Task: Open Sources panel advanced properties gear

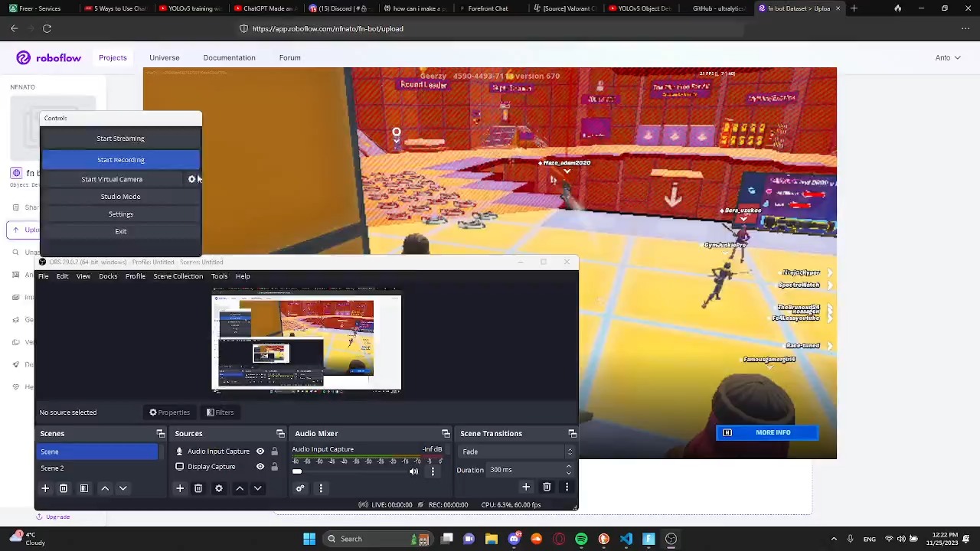Action: (x=219, y=488)
